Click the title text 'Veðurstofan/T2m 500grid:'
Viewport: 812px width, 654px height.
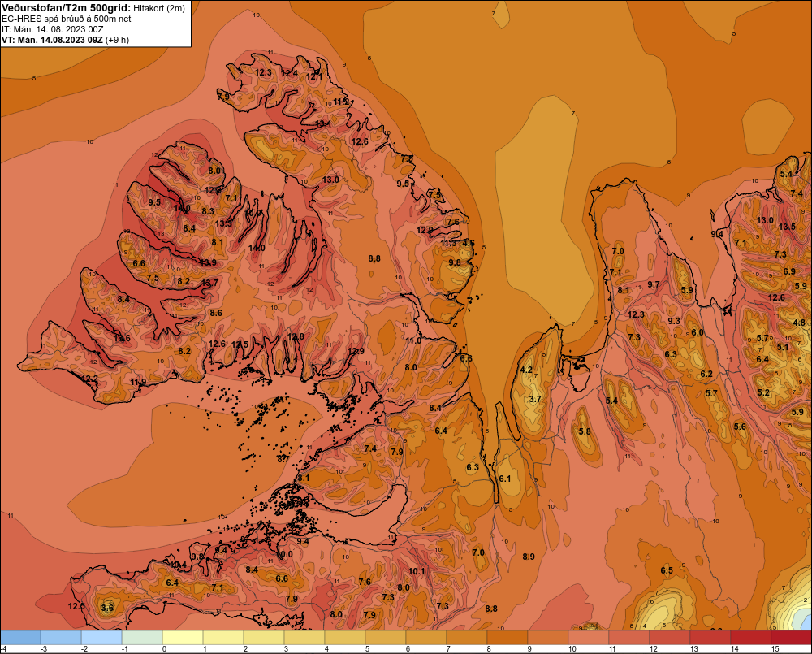pyautogui.click(x=66, y=8)
